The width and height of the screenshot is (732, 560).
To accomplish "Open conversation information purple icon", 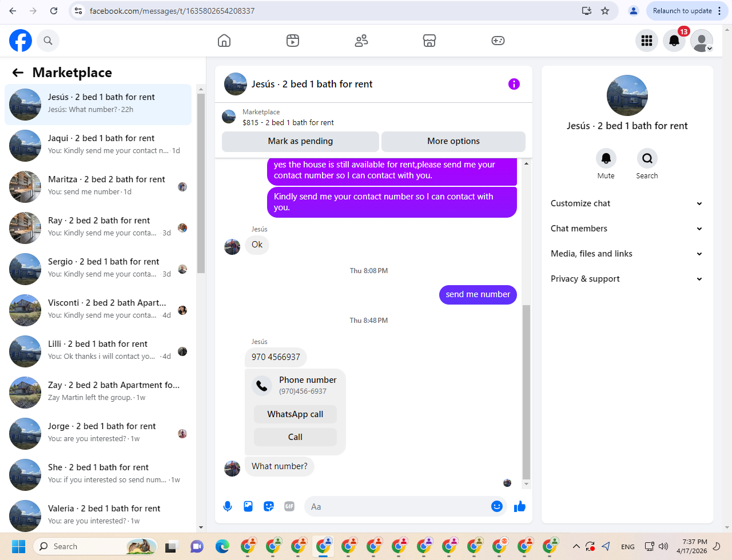I will pos(514,84).
